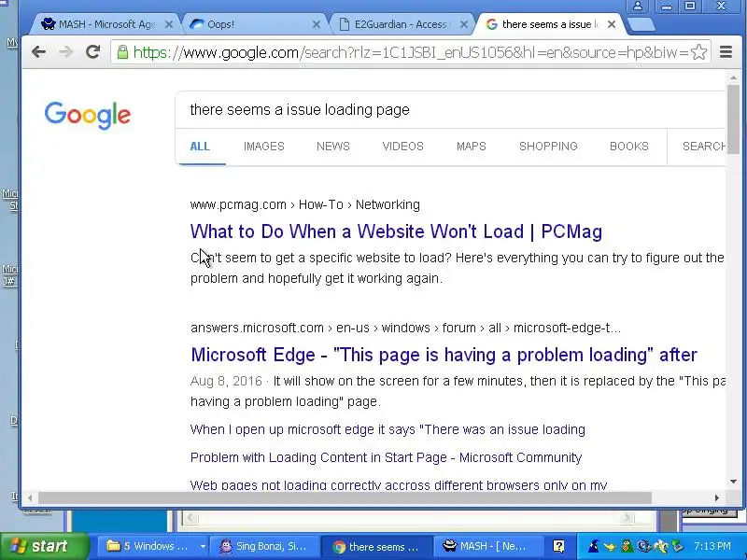The width and height of the screenshot is (747, 560).
Task: Click the horizontal scrollbar thumb
Action: [x=345, y=498]
